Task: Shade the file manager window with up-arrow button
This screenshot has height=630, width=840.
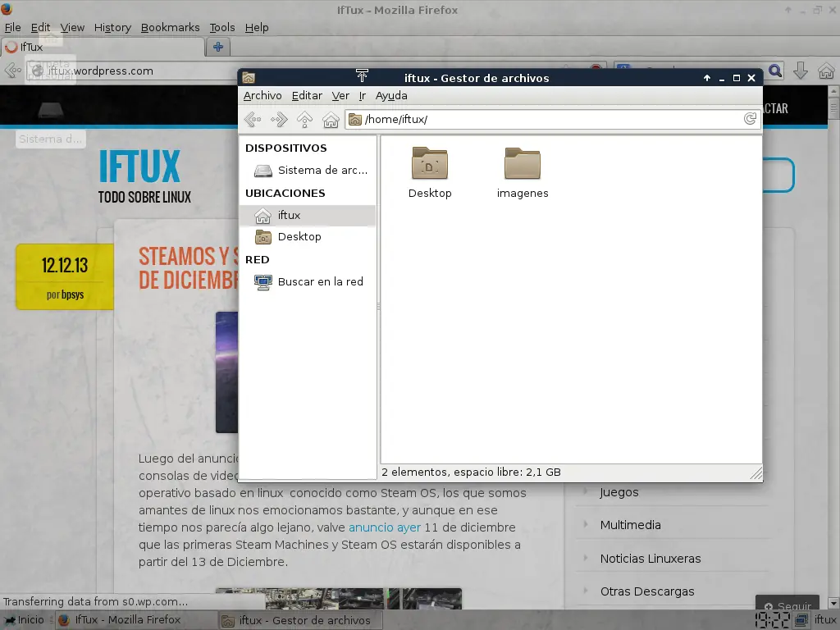Action: (x=707, y=78)
